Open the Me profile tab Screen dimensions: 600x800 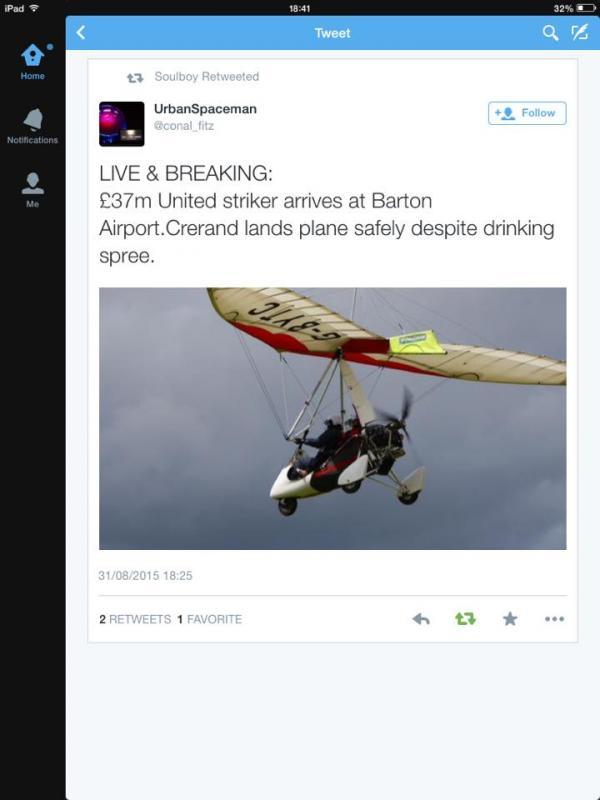click(x=33, y=190)
